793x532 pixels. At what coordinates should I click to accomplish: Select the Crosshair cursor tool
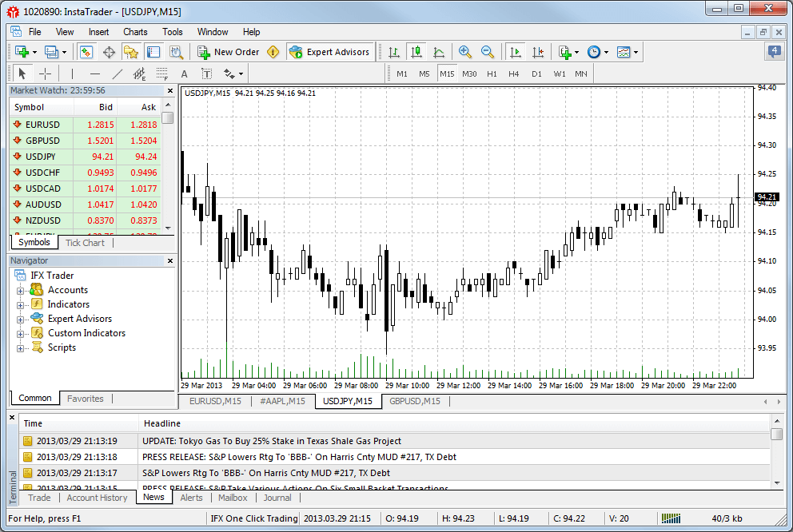46,73
